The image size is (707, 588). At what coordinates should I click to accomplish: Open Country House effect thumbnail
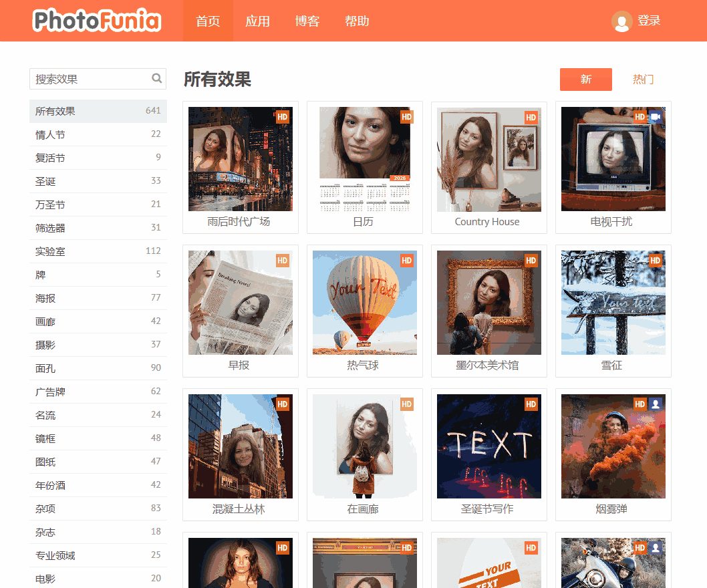click(x=488, y=159)
